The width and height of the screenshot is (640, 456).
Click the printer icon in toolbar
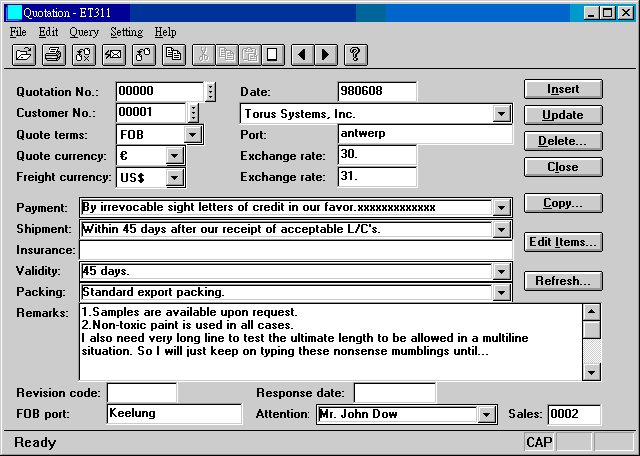(54, 54)
